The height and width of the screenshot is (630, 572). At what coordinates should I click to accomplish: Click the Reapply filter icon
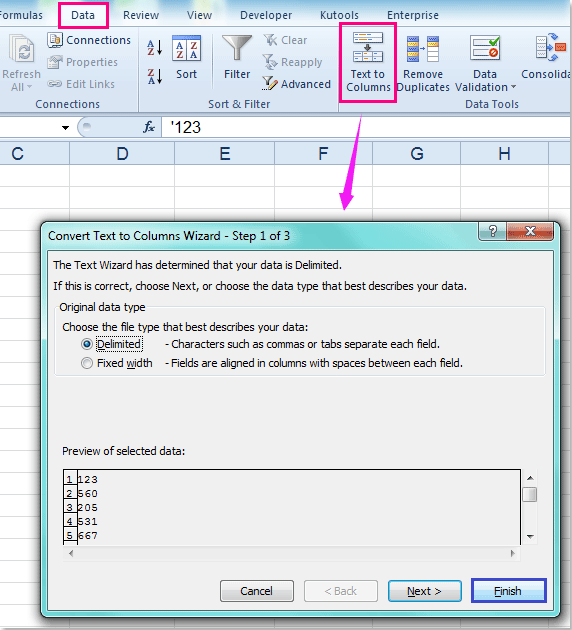(x=270, y=62)
